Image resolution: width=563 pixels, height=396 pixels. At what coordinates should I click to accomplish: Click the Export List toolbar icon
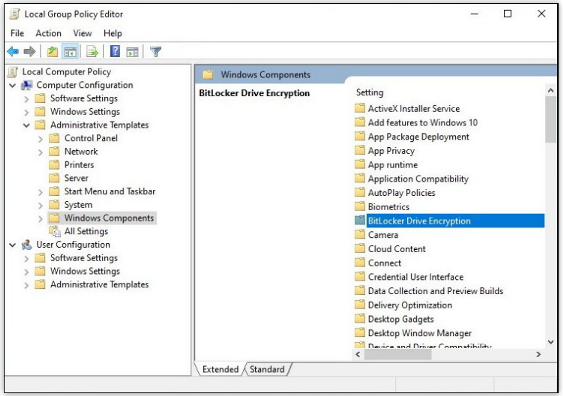tap(92, 52)
